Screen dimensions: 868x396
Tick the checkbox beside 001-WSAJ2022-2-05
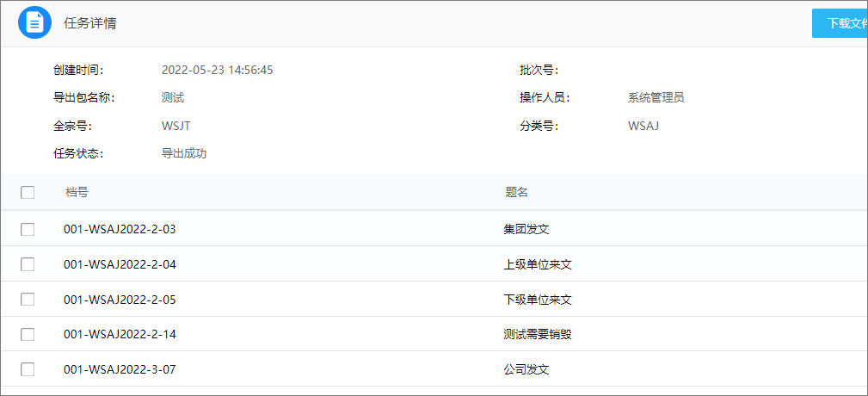(28, 300)
